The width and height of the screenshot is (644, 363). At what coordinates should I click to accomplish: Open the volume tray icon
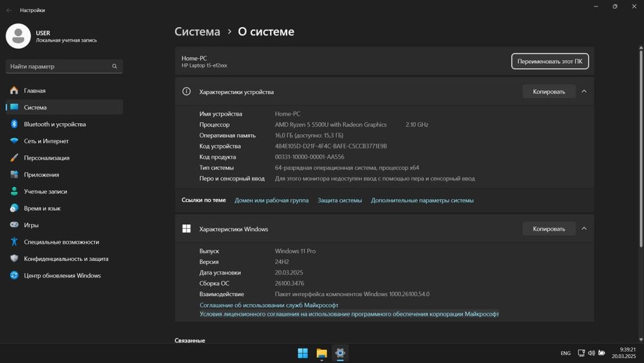591,353
